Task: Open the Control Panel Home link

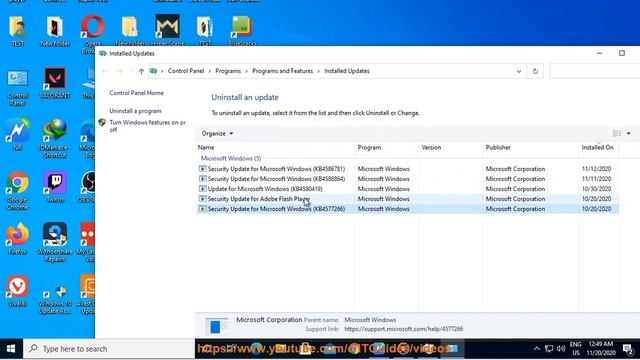Action: [x=136, y=93]
